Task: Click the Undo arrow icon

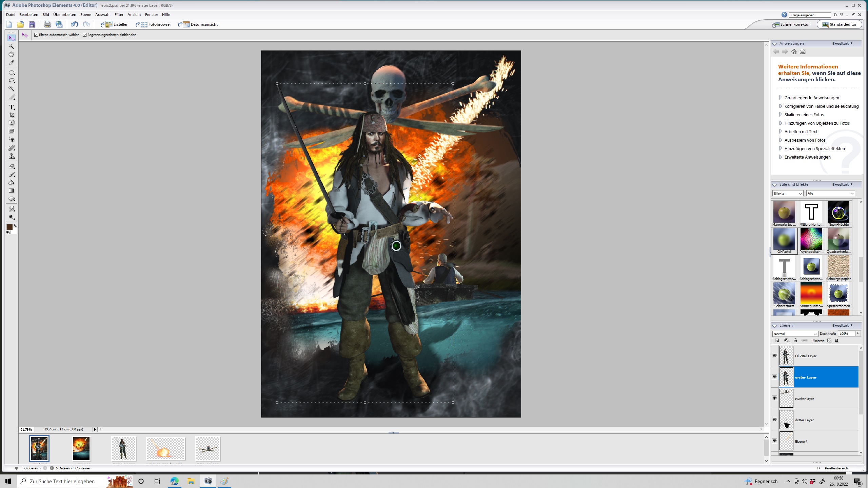Action: pyautogui.click(x=74, y=24)
